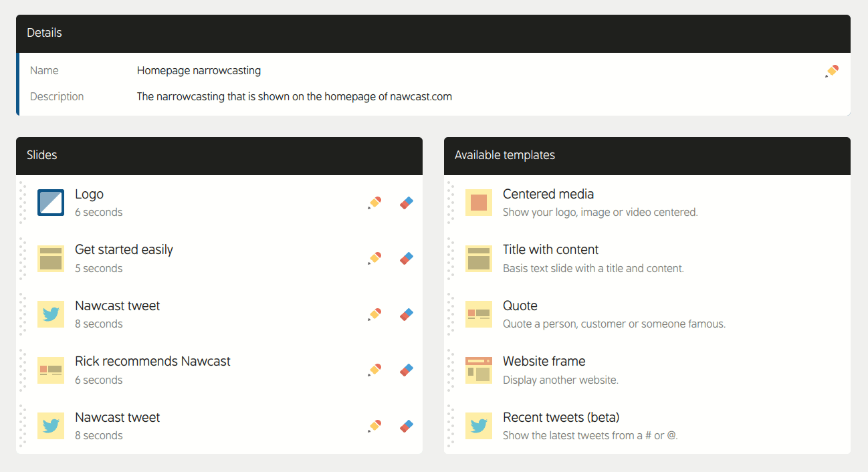Edit the Get started easily slide

coord(374,258)
